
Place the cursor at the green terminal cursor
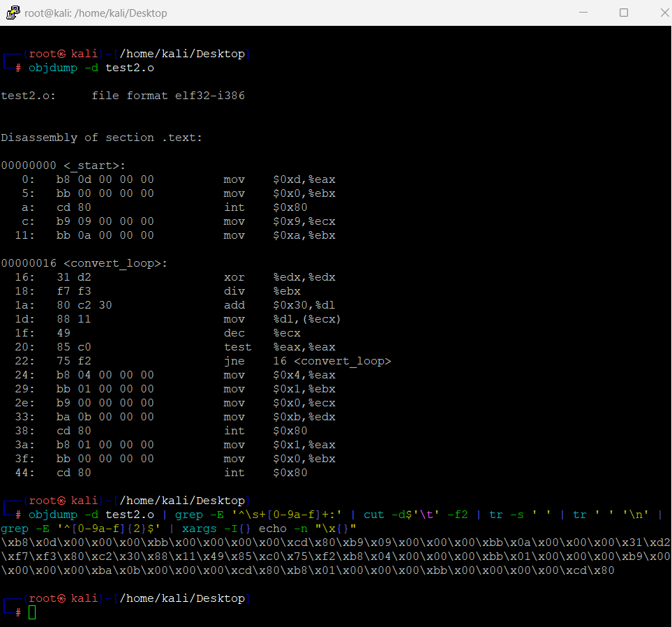coord(31,612)
